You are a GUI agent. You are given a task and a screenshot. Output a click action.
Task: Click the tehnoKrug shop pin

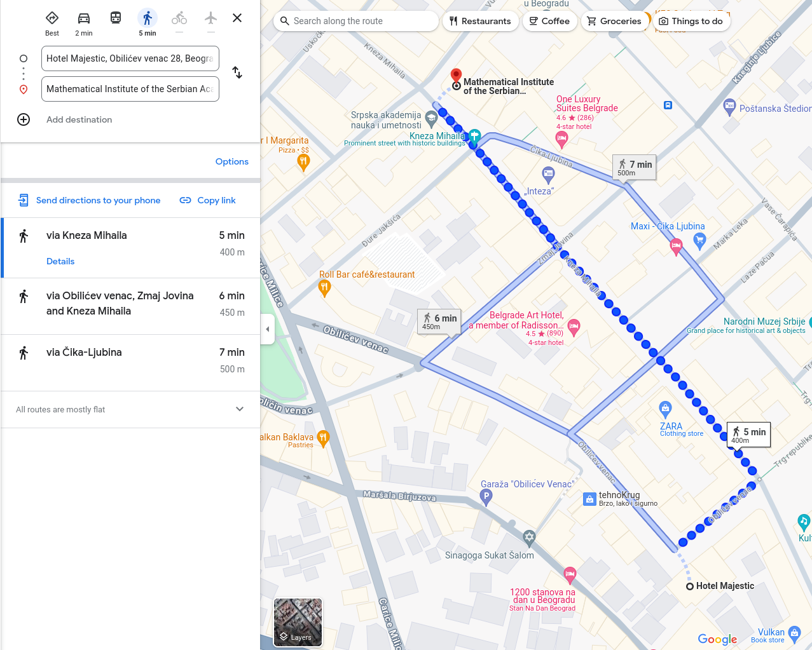(589, 499)
